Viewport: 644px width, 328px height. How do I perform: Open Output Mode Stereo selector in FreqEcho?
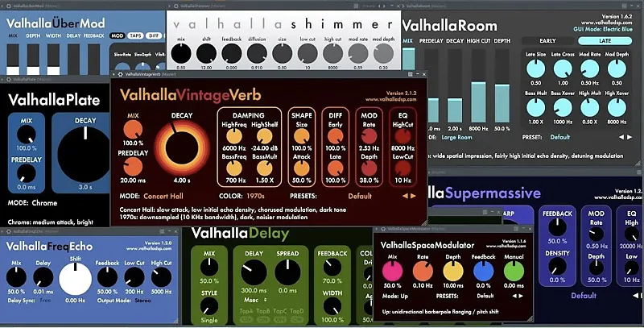click(x=142, y=301)
